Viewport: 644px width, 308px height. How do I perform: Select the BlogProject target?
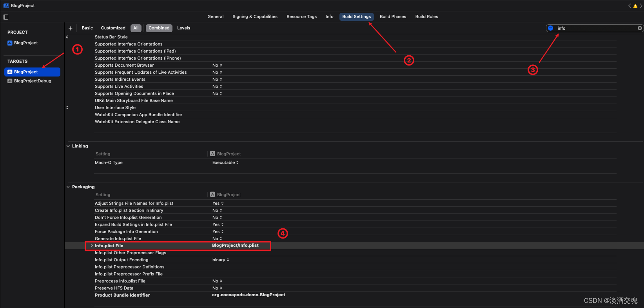32,72
